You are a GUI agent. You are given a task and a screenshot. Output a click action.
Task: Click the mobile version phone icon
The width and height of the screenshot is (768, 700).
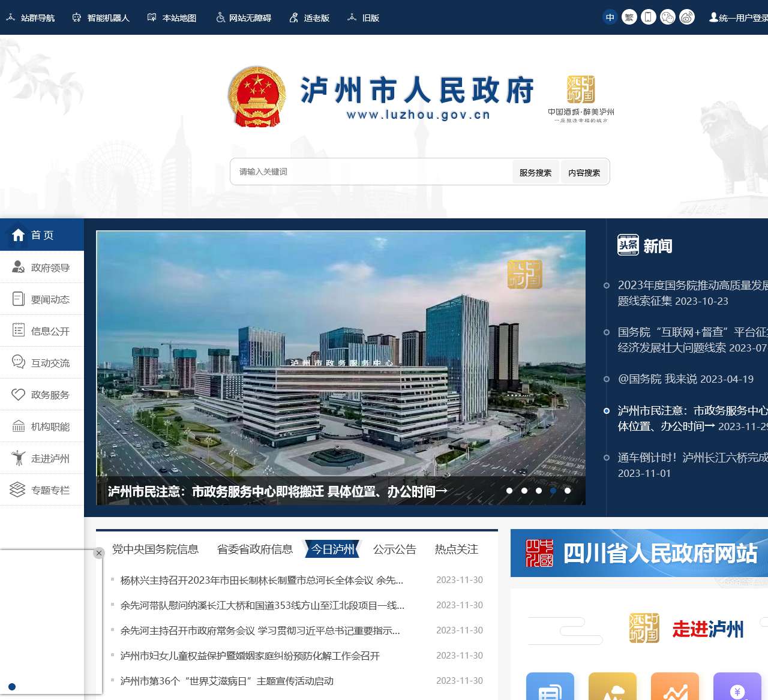tap(649, 18)
